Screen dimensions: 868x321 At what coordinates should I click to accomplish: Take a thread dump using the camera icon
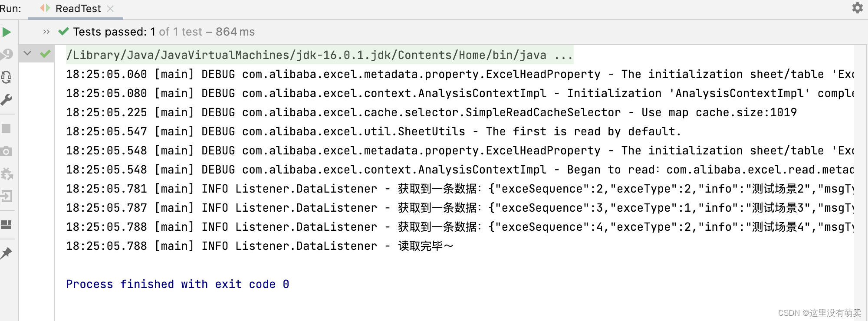[7, 151]
